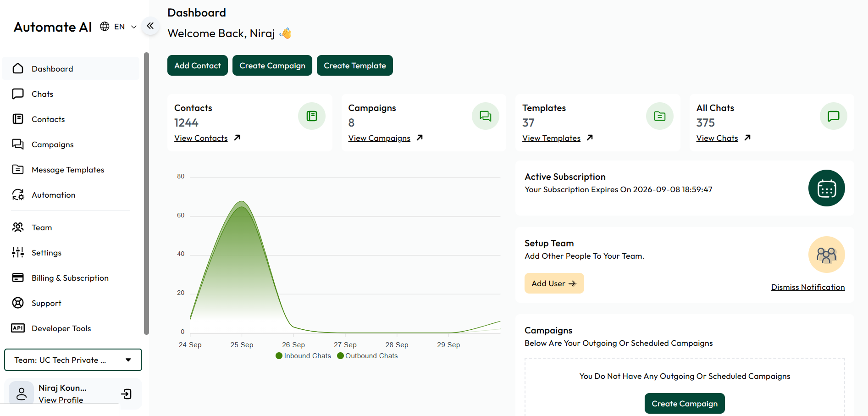Click the sidebar vertical scrollbar
This screenshot has height=416, width=868.
146,193
